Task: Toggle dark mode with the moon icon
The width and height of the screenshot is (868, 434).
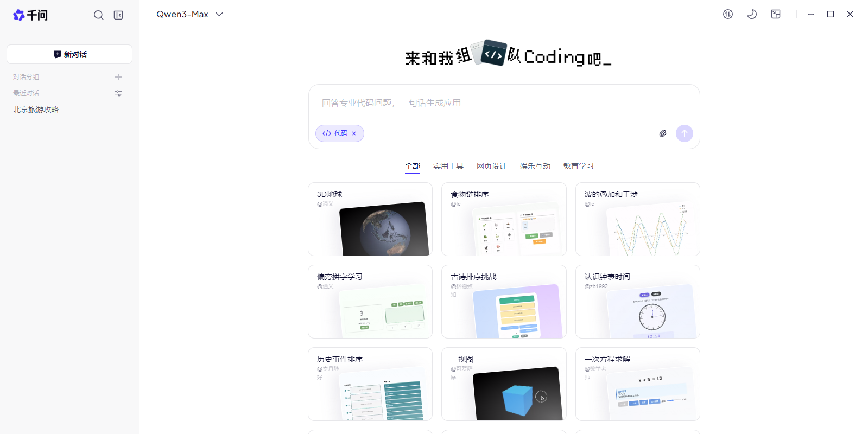Action: click(752, 15)
